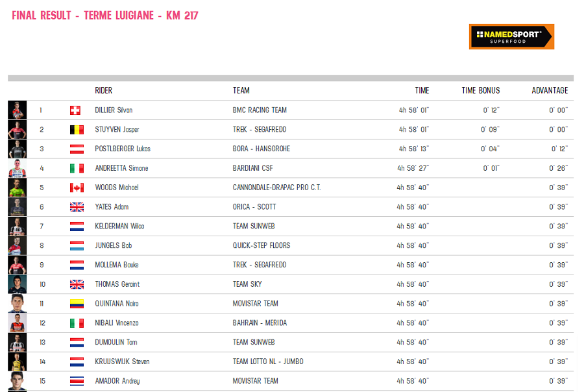Open Lukas Postlberger's rider photo
The height and width of the screenshot is (392, 584).
(17, 149)
